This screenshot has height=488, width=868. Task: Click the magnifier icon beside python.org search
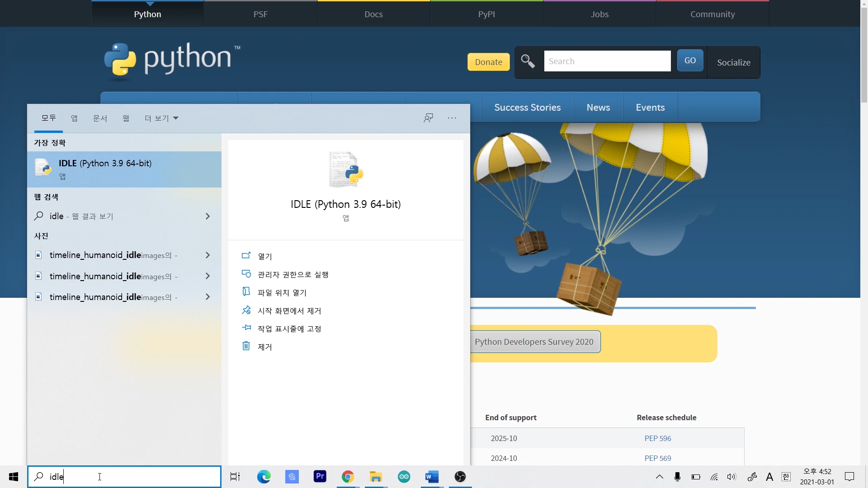pos(528,61)
